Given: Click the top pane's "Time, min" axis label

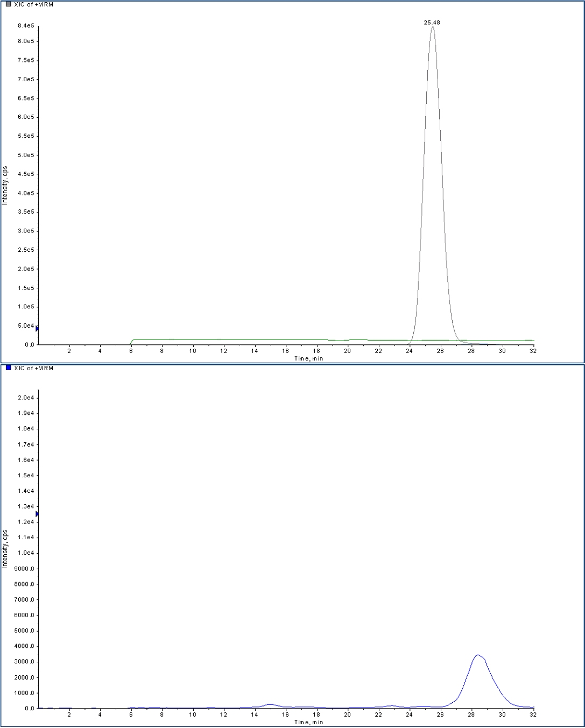Looking at the screenshot, I should point(308,358).
